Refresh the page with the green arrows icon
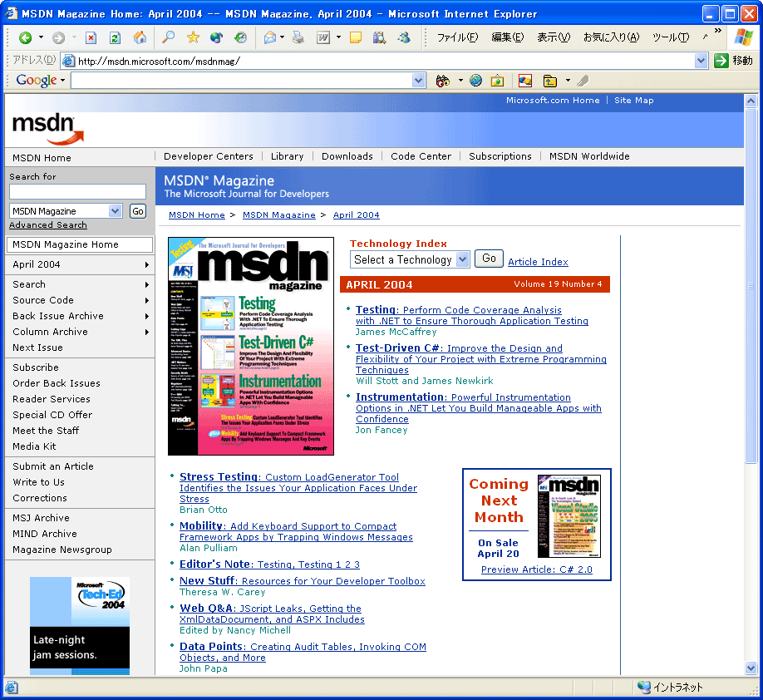Image resolution: width=763 pixels, height=700 pixels. pos(116,37)
